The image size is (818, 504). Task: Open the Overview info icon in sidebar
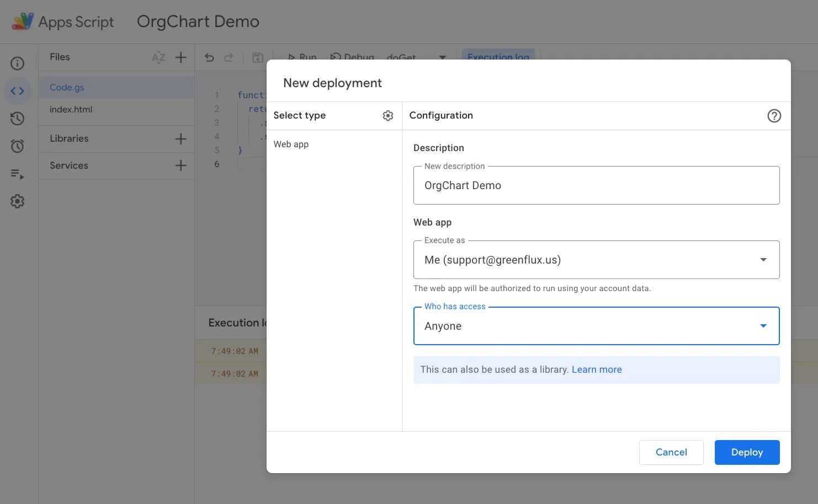[x=18, y=63]
